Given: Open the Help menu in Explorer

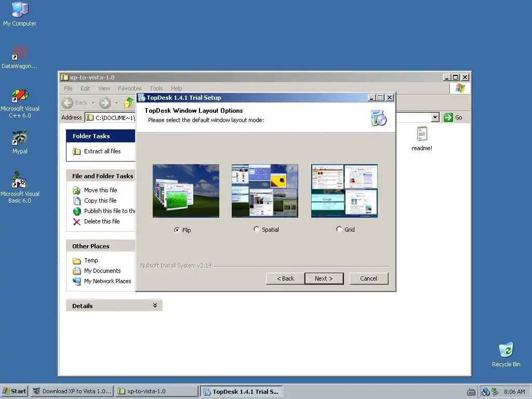Looking at the screenshot, I should click(176, 88).
